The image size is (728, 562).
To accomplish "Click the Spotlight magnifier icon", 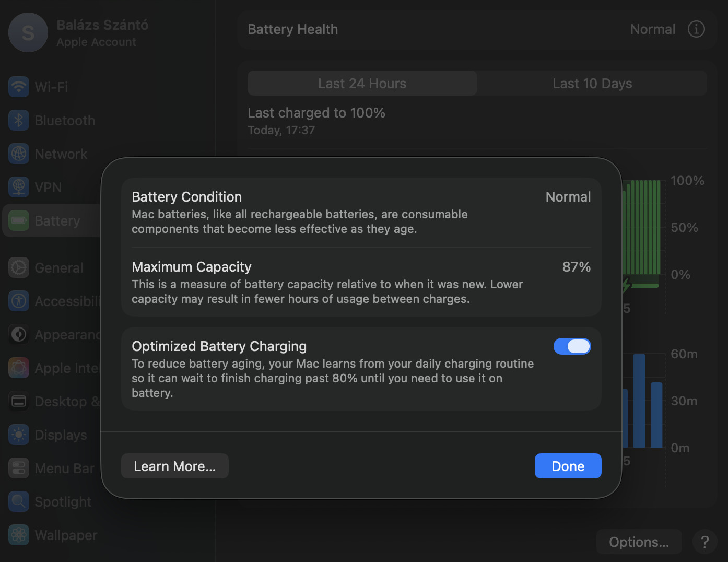I will pyautogui.click(x=19, y=502).
